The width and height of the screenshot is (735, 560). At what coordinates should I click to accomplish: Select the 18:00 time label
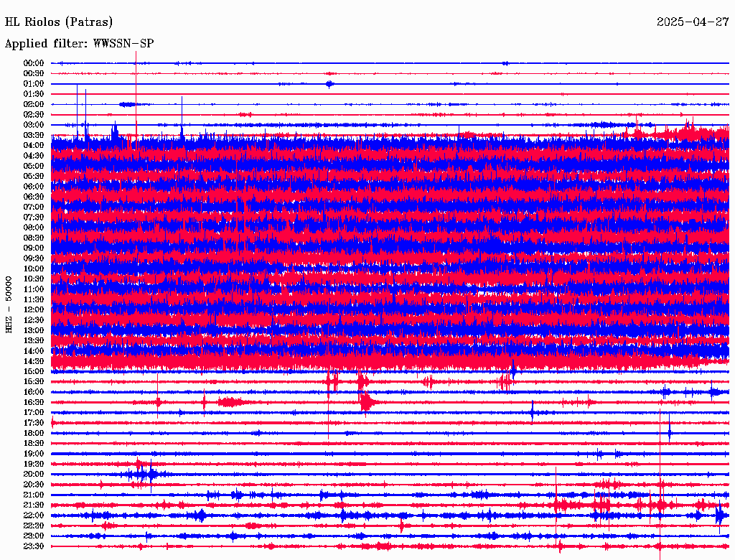(x=34, y=434)
